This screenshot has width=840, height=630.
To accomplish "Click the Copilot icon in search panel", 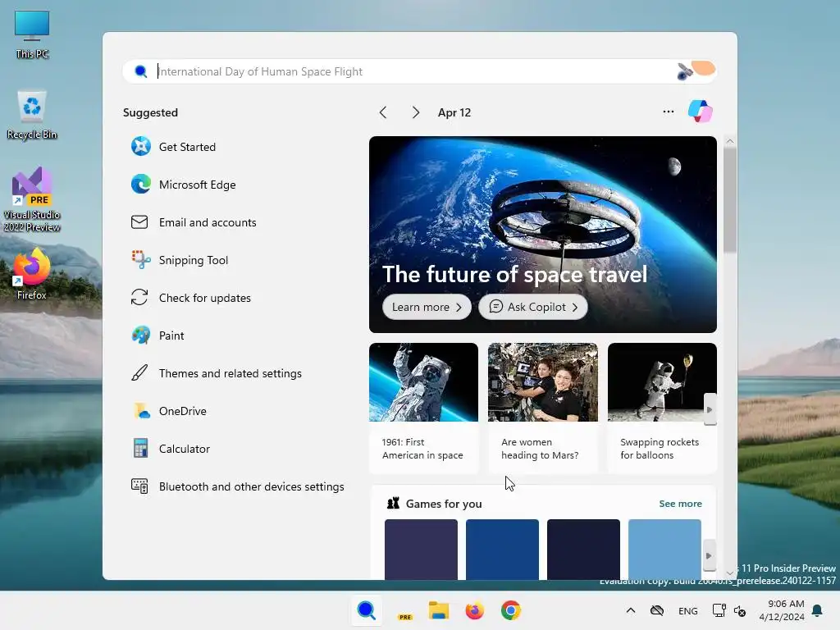I will [701, 112].
